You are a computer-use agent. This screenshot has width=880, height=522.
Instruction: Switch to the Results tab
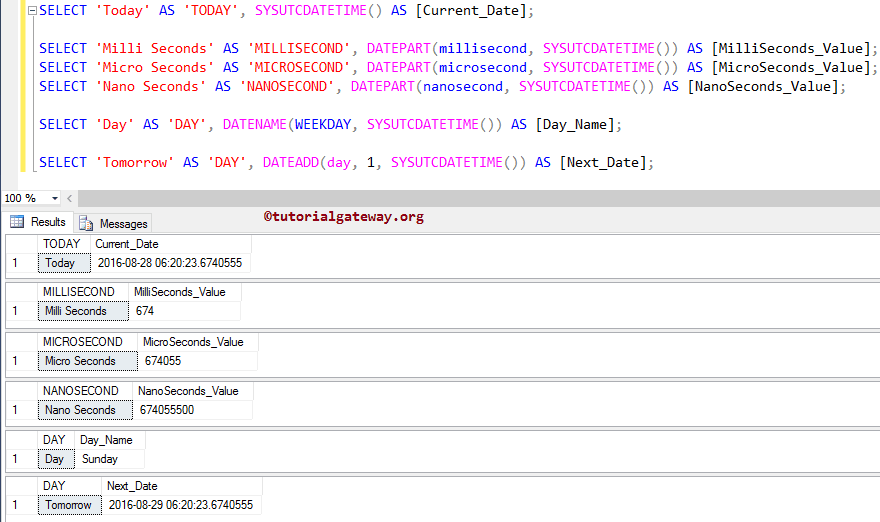point(38,222)
